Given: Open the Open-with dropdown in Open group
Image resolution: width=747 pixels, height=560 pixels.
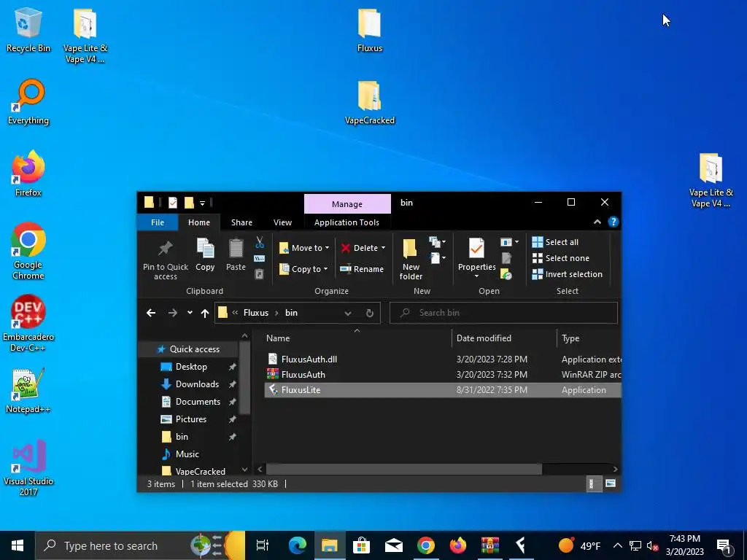Looking at the screenshot, I should (x=509, y=242).
